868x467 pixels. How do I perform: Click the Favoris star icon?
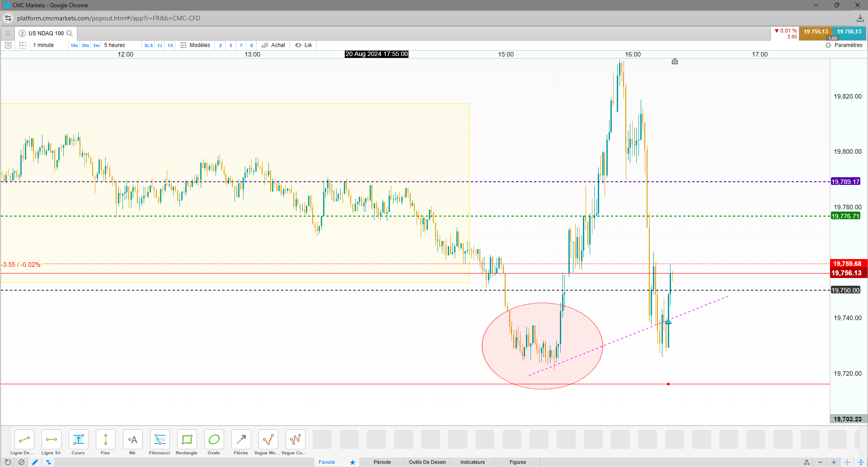[352, 462]
